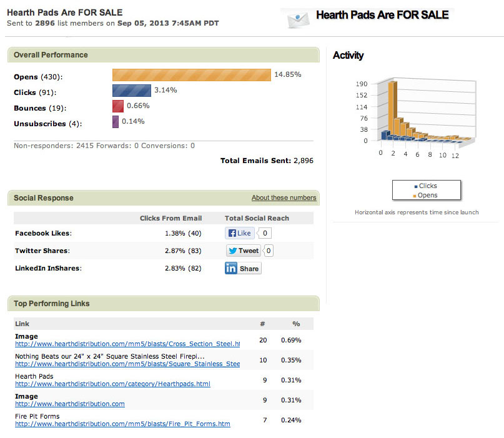Click the LinkedIn Share button

(x=243, y=269)
